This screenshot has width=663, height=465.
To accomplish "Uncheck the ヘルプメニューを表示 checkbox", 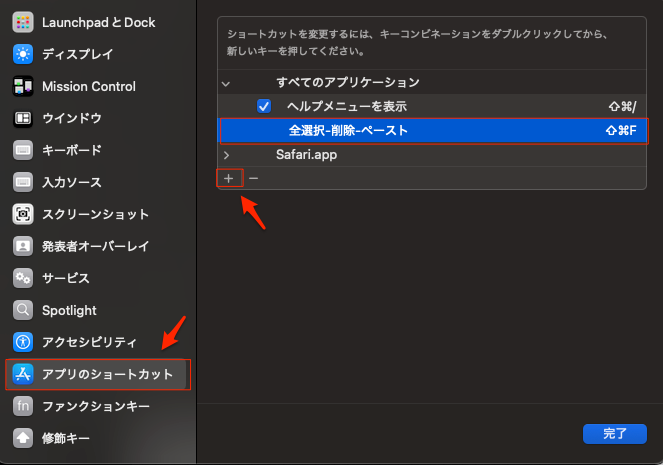I will (264, 106).
